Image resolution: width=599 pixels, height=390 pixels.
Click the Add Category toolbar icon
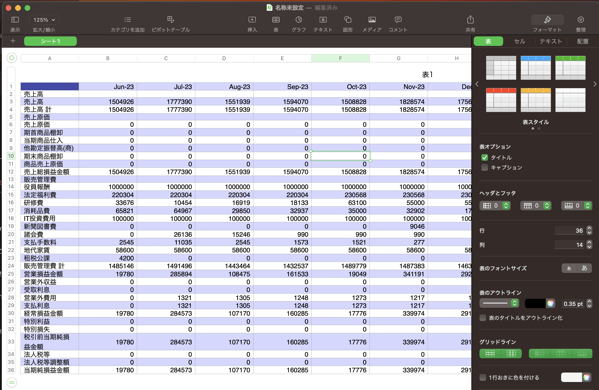coord(128,19)
